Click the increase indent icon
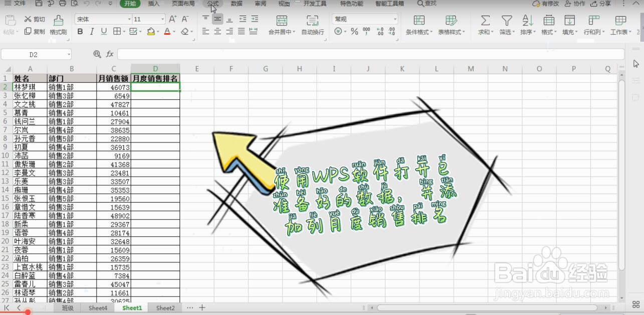644x315 pixels. tap(254, 19)
